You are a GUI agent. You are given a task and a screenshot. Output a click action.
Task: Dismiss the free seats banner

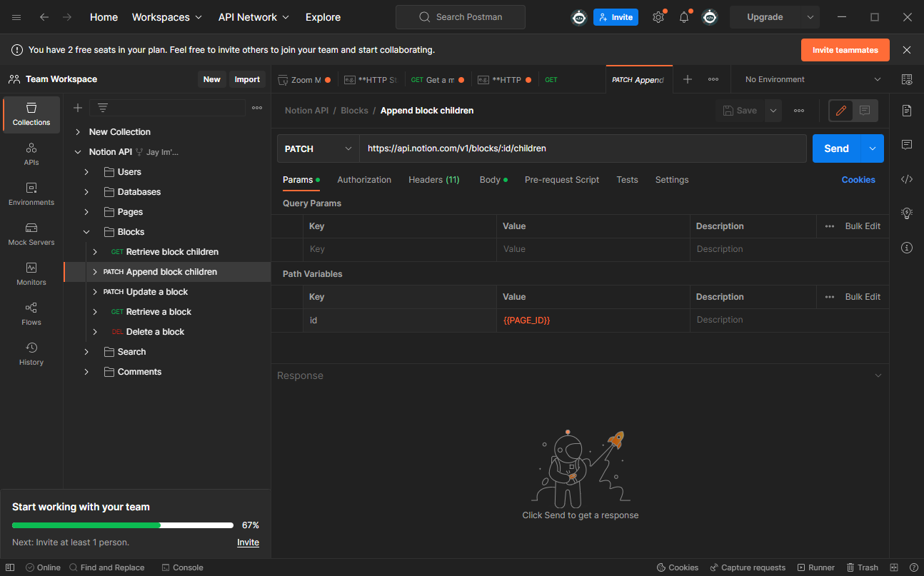point(907,50)
